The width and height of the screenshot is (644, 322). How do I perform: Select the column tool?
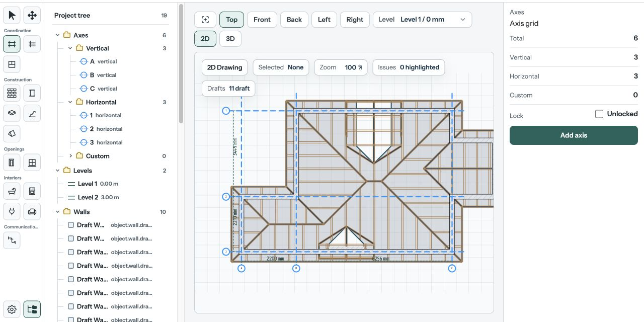pos(32,93)
